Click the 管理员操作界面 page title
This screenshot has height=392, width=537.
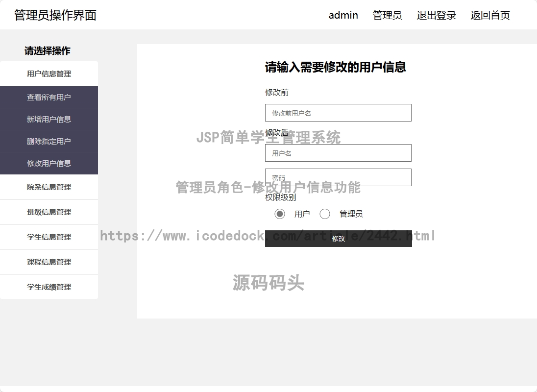pyautogui.click(x=55, y=15)
